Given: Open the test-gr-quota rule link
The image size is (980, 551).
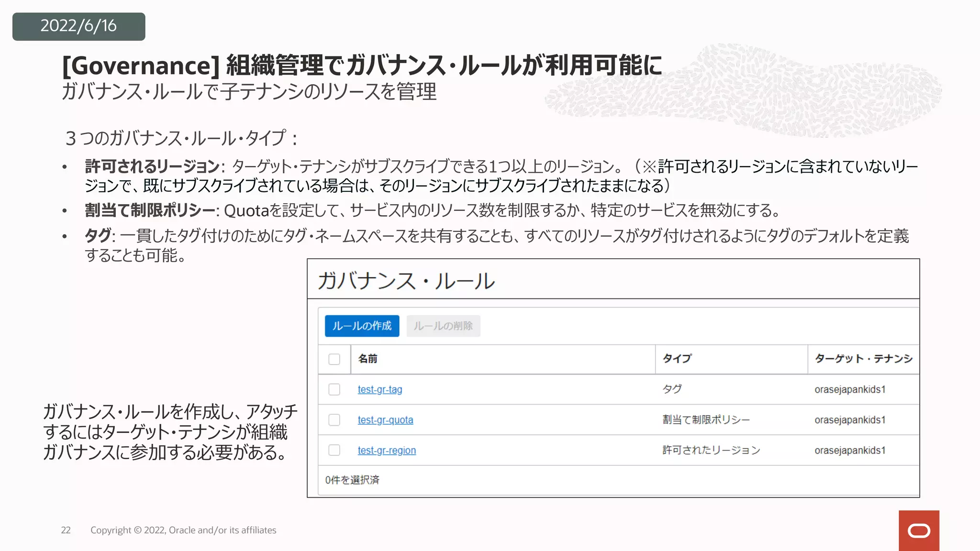Looking at the screenshot, I should click(385, 420).
